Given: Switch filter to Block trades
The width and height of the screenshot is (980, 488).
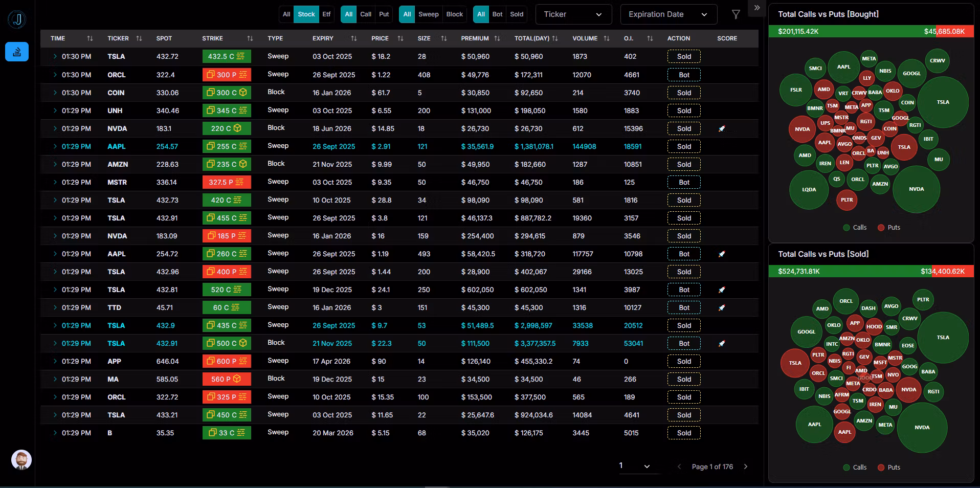Looking at the screenshot, I should click(454, 14).
